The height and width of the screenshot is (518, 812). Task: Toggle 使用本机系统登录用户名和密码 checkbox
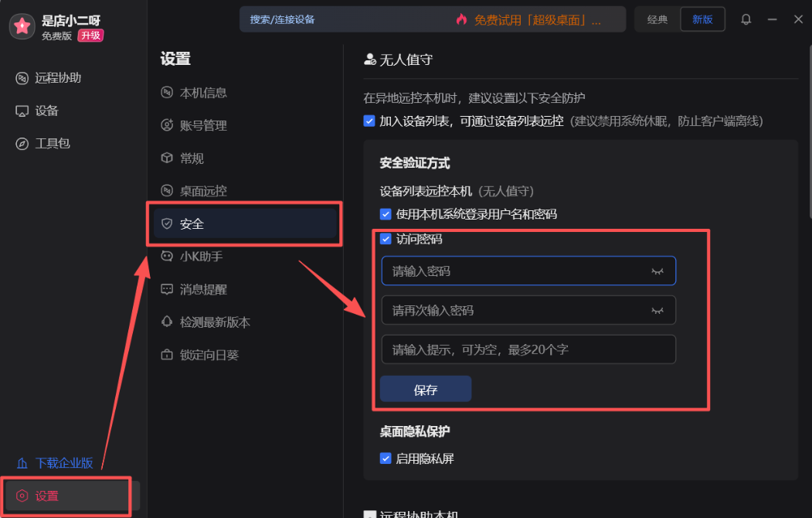[386, 214]
